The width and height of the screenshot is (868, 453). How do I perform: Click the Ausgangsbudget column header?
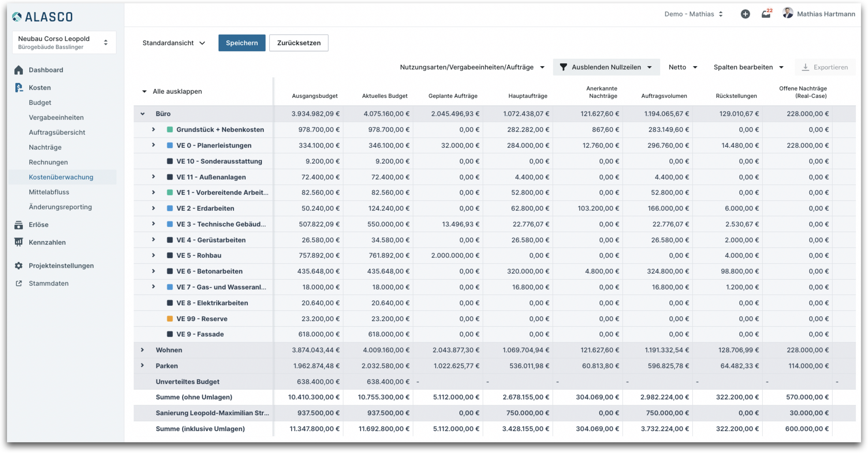pos(314,96)
